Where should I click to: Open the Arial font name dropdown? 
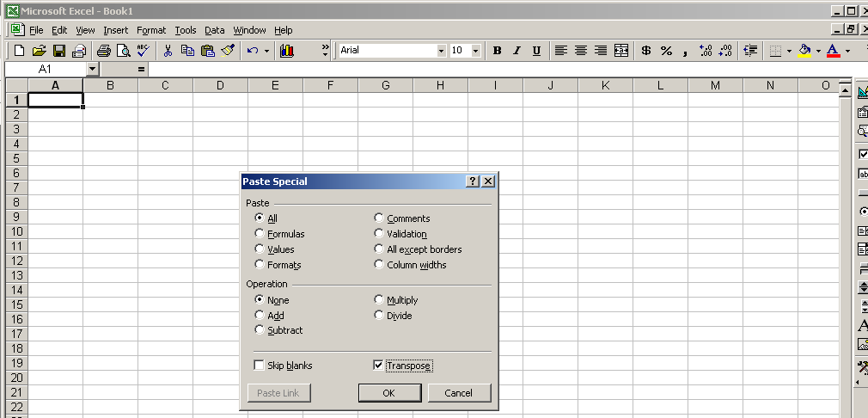point(442,51)
